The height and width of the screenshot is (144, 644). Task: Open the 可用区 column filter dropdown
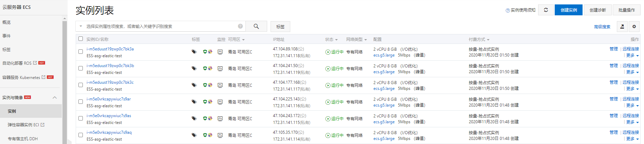coord(236,39)
